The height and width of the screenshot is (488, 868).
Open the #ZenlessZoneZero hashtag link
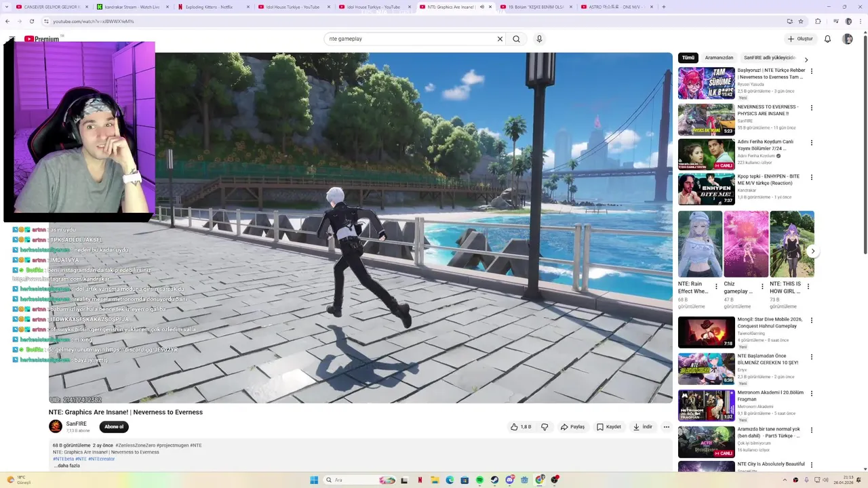[x=135, y=445]
